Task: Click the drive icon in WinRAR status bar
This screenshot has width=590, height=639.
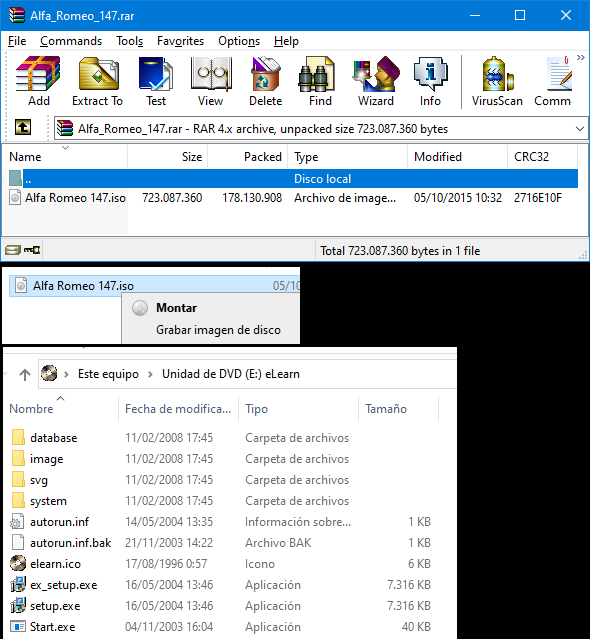Action: (x=13, y=250)
